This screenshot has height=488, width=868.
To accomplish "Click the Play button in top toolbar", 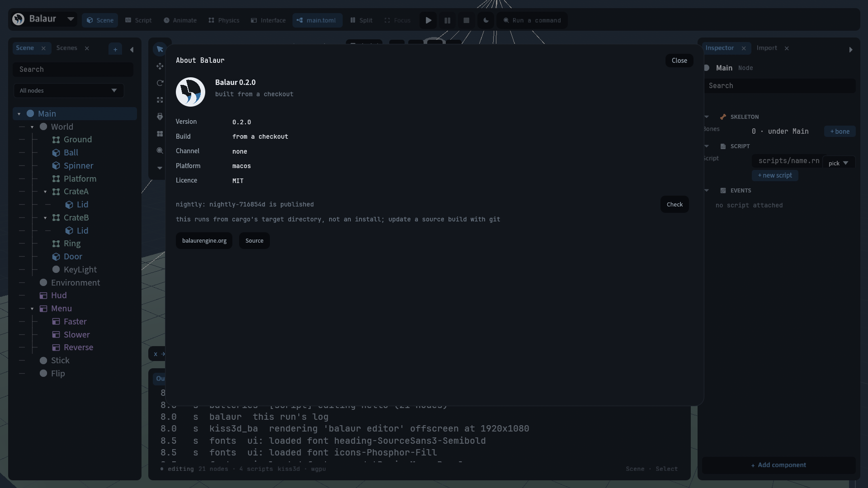I will [x=428, y=20].
